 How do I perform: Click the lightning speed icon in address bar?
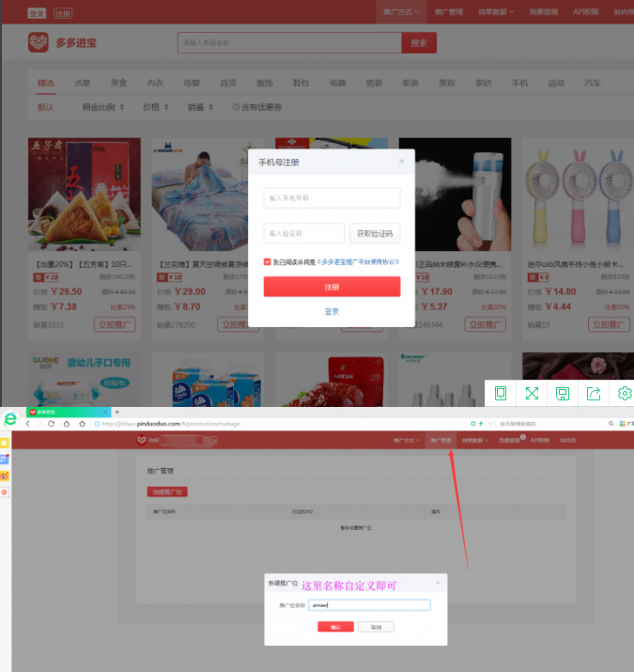tap(481, 424)
